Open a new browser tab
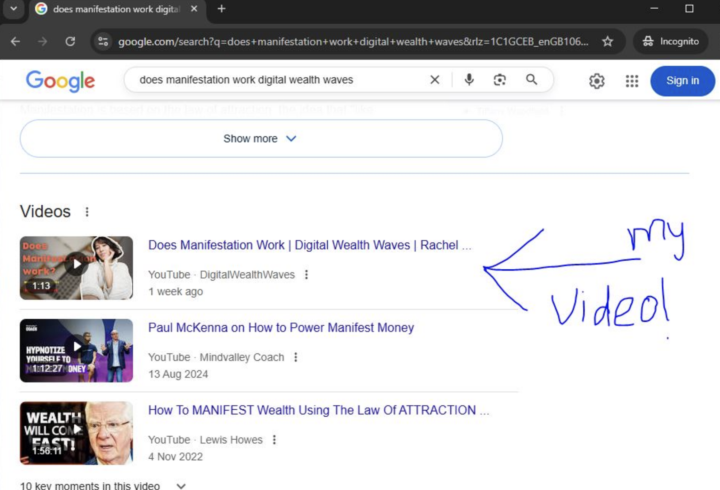The height and width of the screenshot is (490, 720). coord(221,9)
